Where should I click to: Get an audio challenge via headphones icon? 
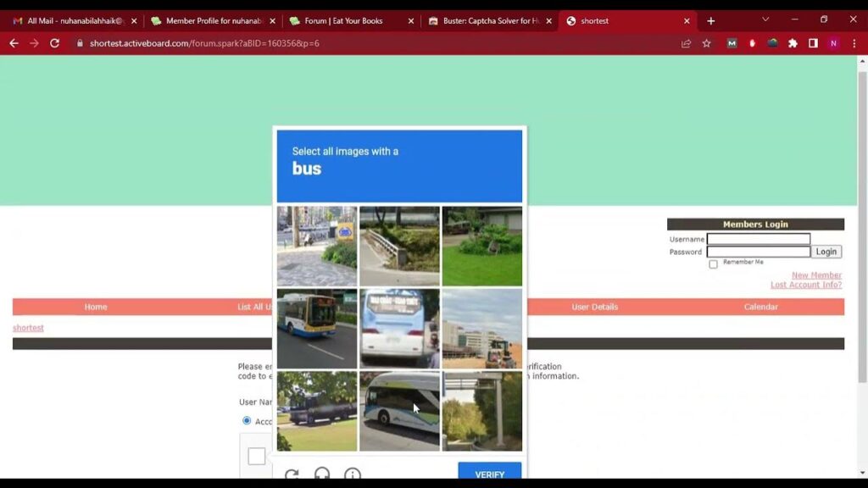[x=321, y=474]
